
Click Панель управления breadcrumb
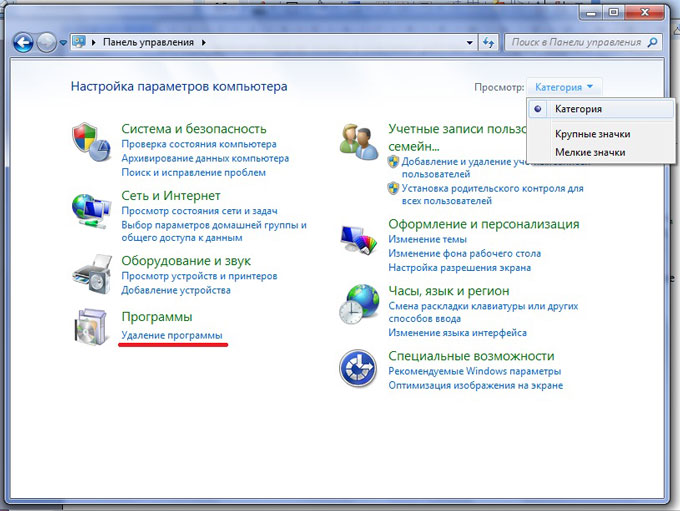tap(148, 43)
